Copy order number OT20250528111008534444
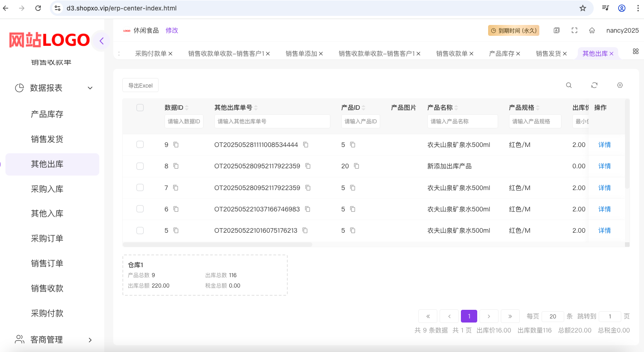644x352 pixels. 305,145
